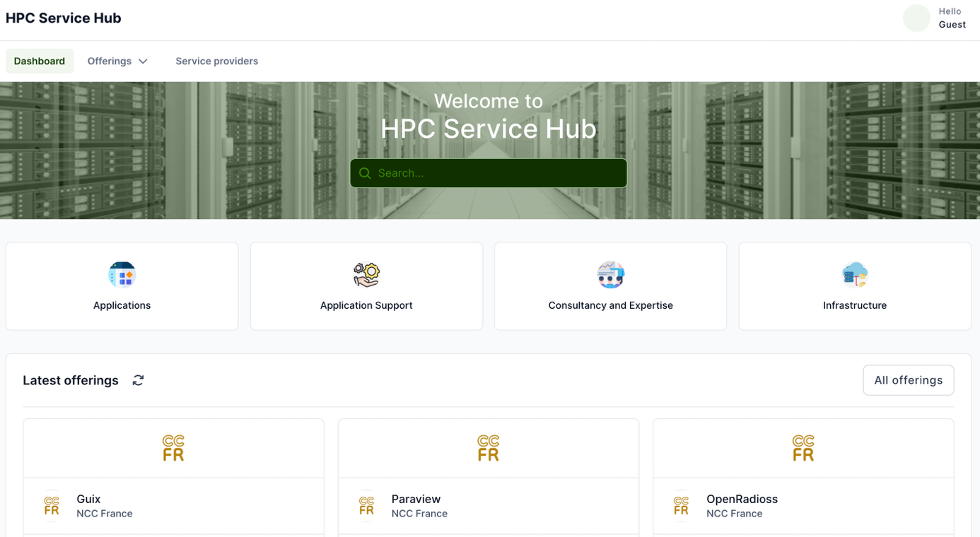This screenshot has height=537, width=980.
Task: Click the All offerings button
Action: 908,380
